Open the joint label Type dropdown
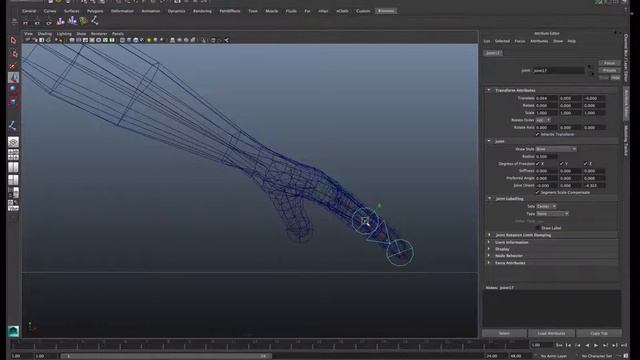The height and width of the screenshot is (360, 640). point(552,213)
